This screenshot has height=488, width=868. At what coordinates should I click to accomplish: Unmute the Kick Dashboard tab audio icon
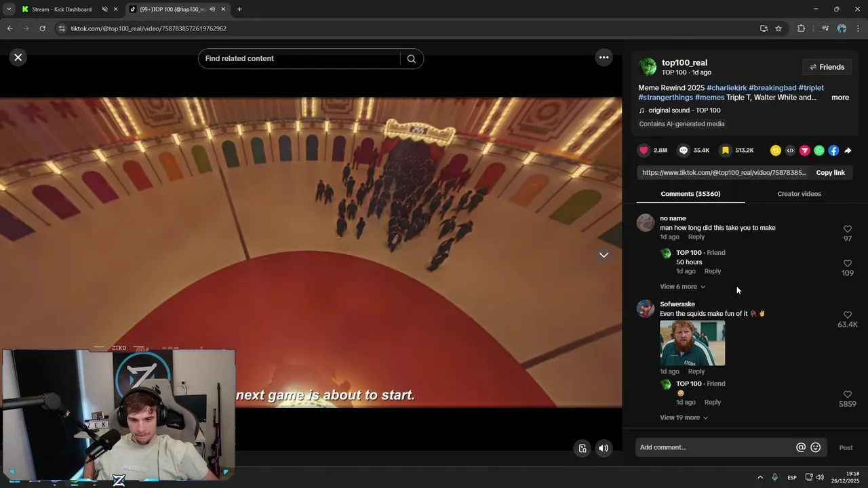point(105,9)
